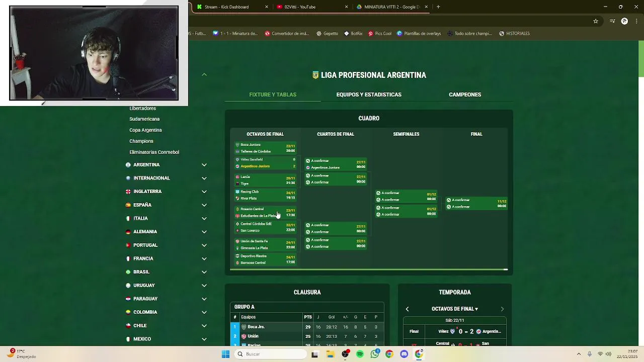Image resolution: width=644 pixels, height=362 pixels.
Task: Expand the ITALIA section chevron
Action: pos(204,218)
